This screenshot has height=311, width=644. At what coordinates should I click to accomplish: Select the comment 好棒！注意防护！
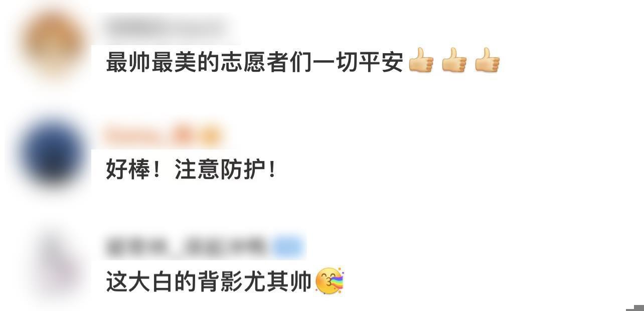pyautogui.click(x=191, y=171)
